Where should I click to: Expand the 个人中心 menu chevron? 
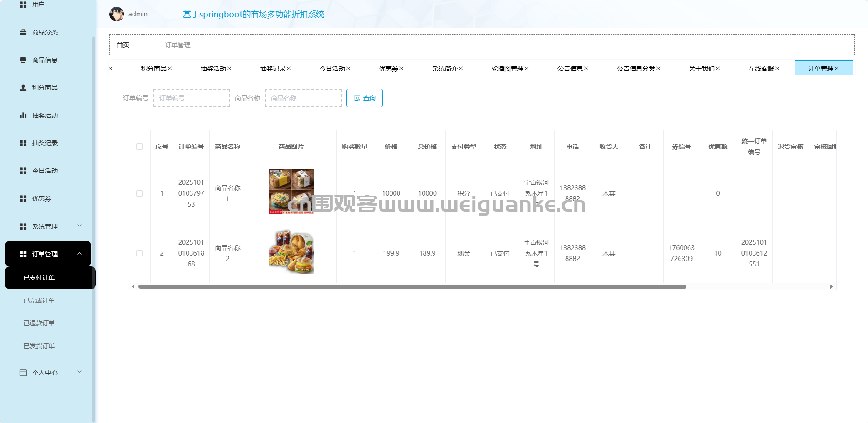coord(79,372)
